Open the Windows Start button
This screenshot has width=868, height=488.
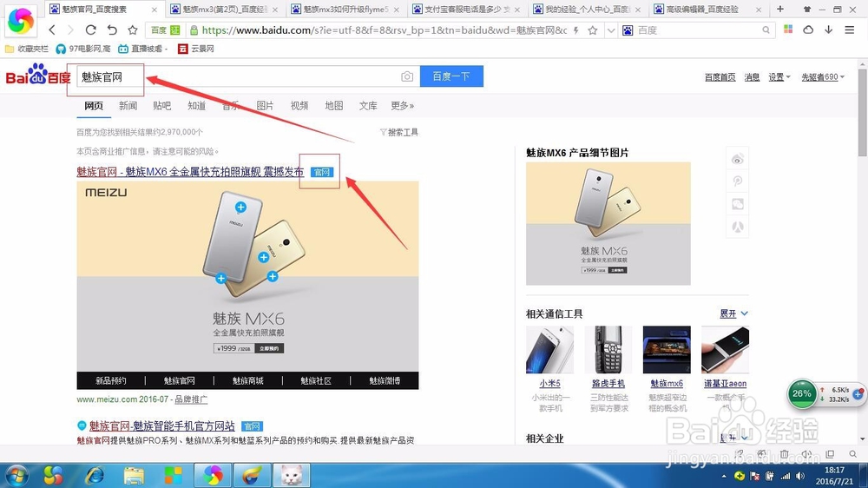click(16, 476)
